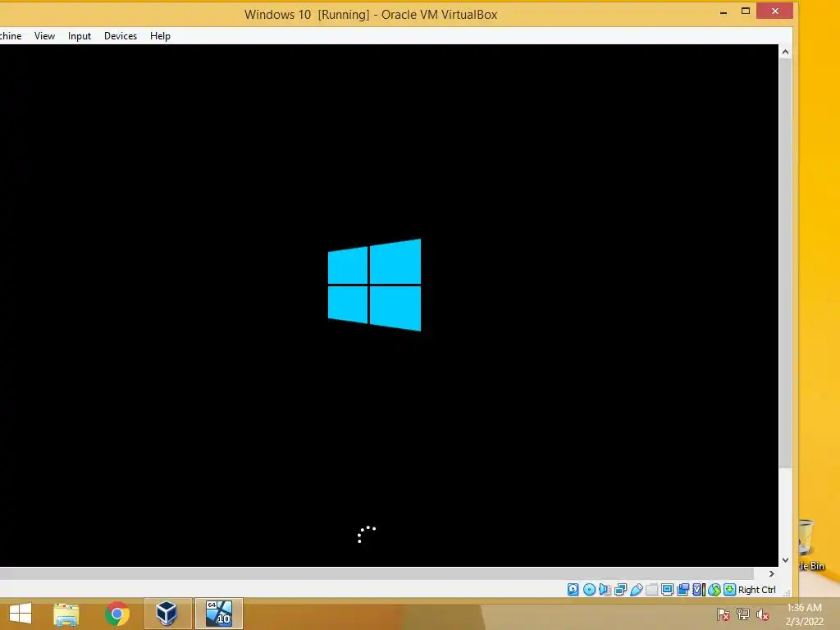Click the horizontal scrollbar right arrow
The image size is (840, 630).
pos(772,573)
